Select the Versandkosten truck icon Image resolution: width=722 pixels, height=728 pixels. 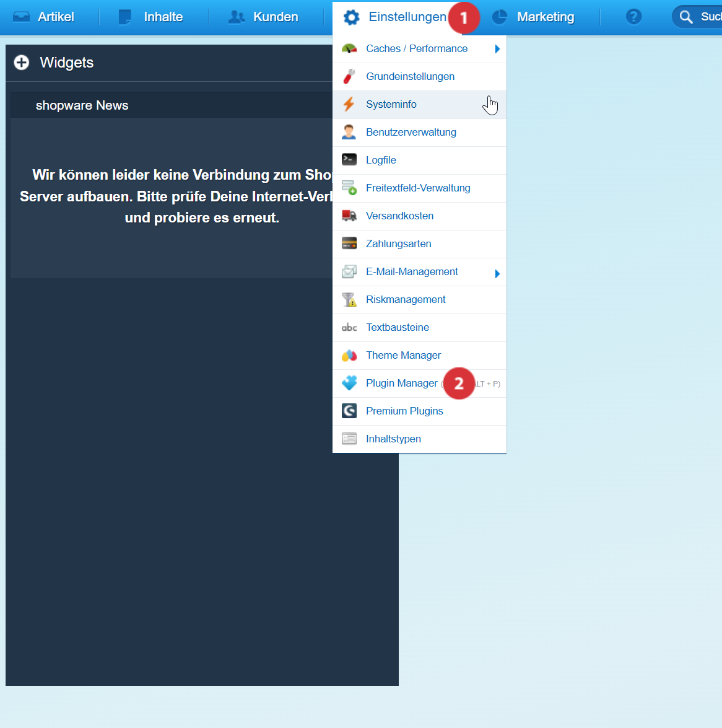349,216
